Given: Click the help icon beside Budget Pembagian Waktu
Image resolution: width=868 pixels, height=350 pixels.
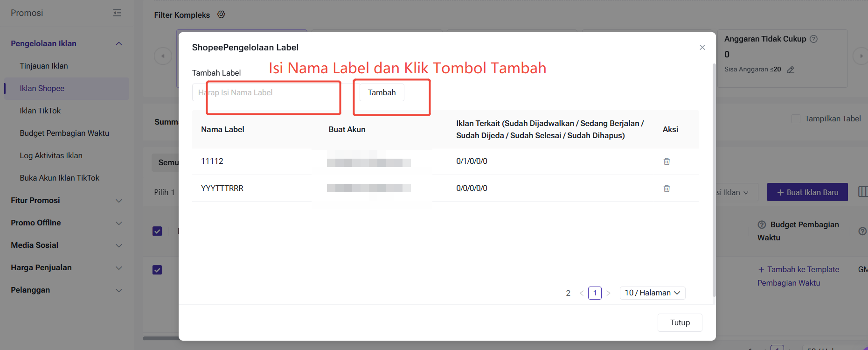Looking at the screenshot, I should (762, 225).
